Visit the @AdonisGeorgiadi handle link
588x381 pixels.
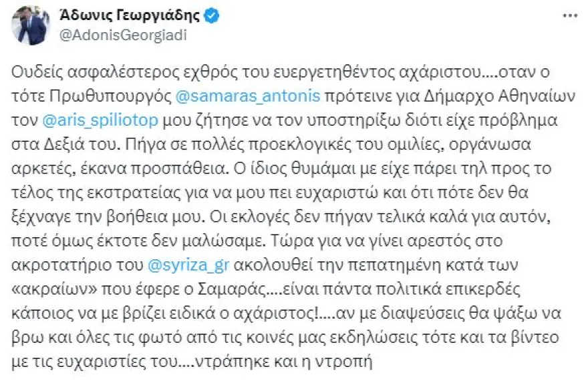point(123,35)
